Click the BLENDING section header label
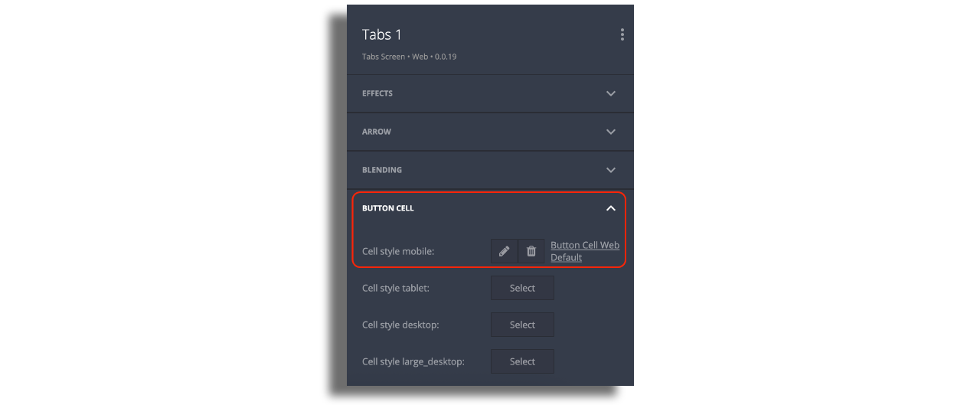 click(382, 170)
